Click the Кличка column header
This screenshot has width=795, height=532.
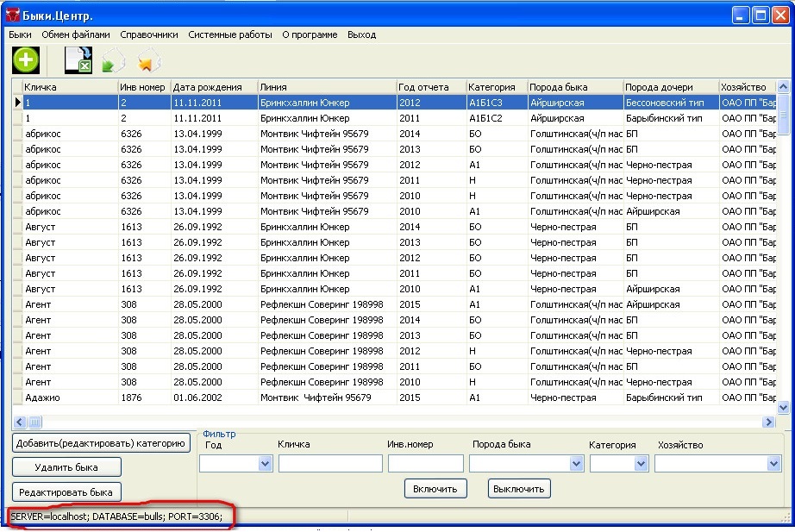pos(70,87)
